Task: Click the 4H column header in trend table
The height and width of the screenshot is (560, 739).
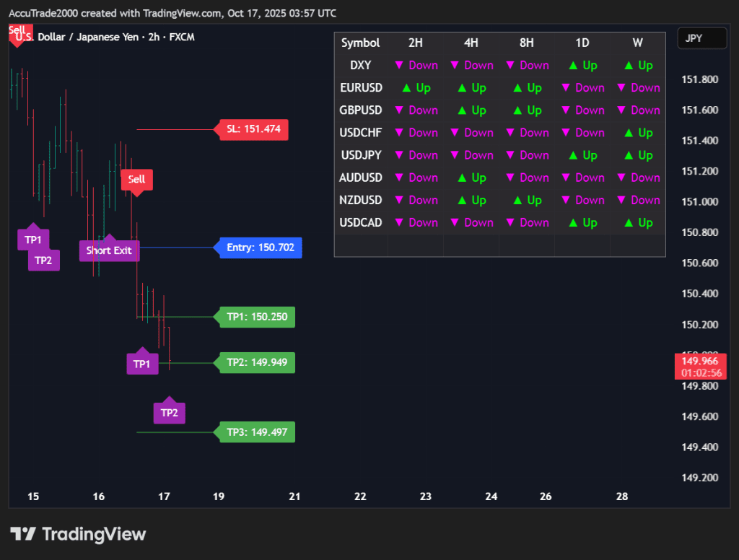Action: [x=471, y=43]
